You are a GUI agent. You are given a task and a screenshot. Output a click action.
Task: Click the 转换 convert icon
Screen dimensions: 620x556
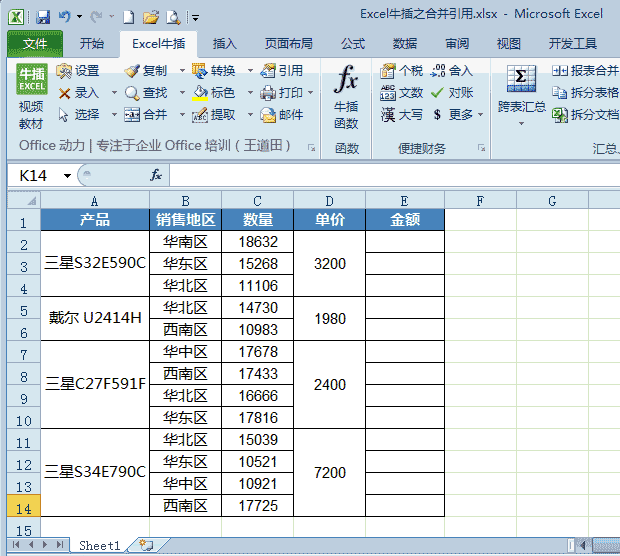[200, 71]
